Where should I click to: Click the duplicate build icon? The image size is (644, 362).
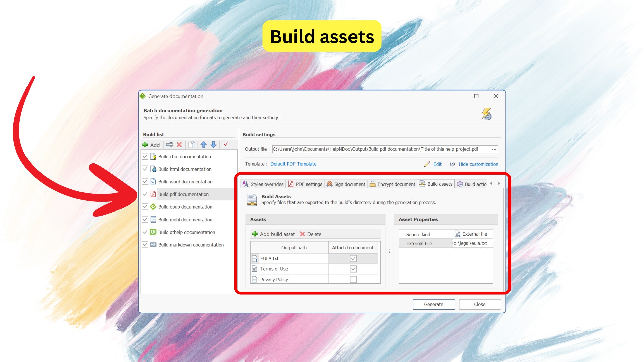tap(192, 145)
